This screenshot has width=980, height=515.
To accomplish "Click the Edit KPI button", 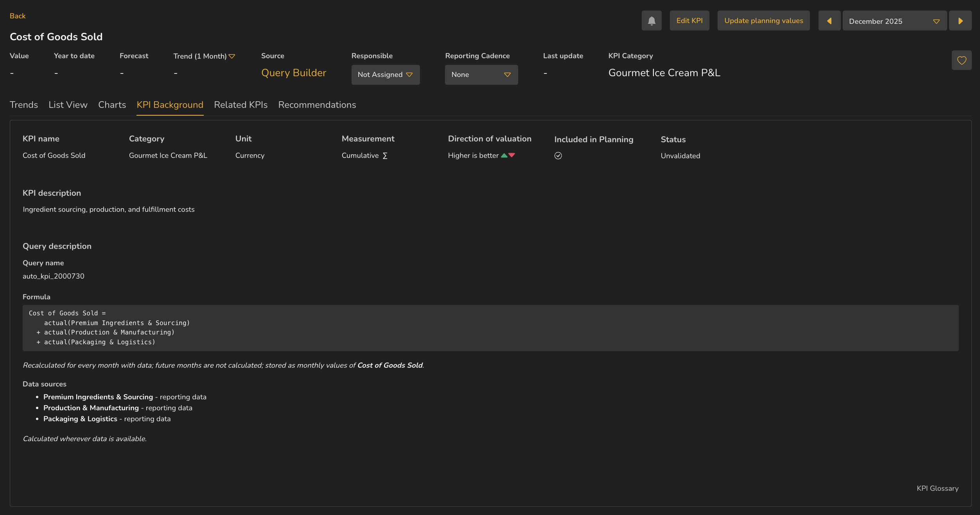I will pos(689,21).
